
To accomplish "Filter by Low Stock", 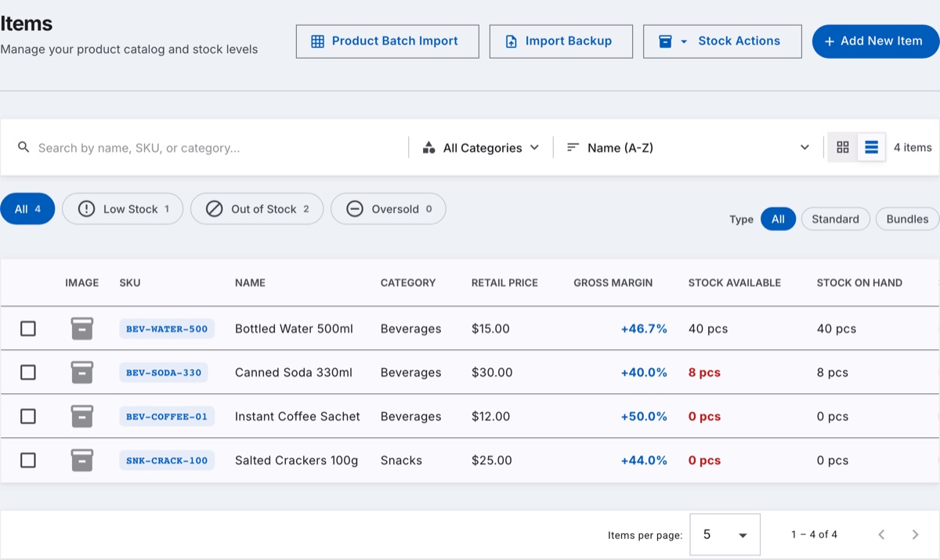I will click(x=123, y=209).
